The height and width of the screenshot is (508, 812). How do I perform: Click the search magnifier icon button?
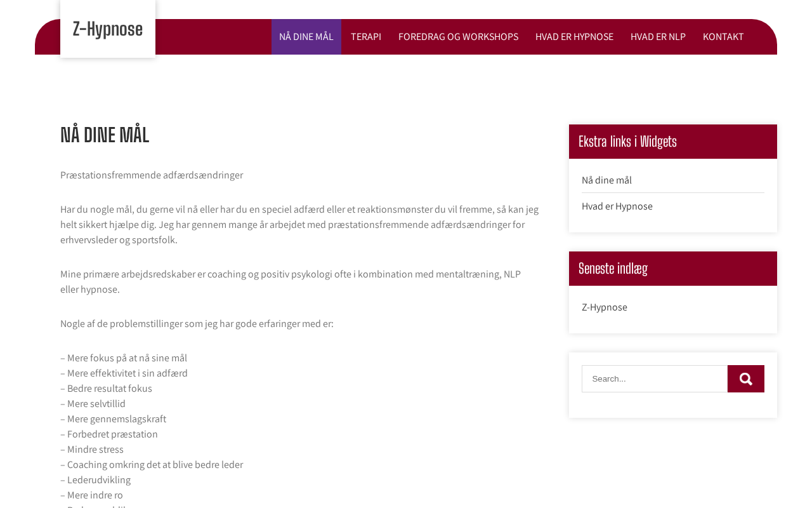point(745,379)
